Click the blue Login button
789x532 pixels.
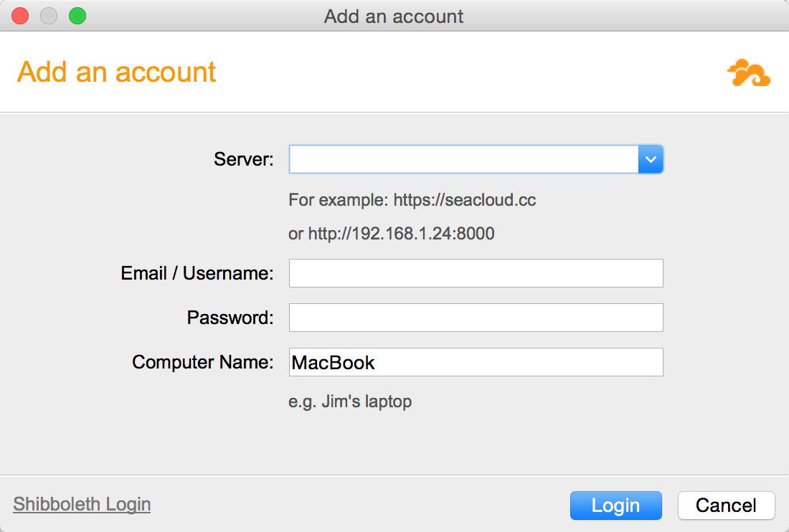click(616, 505)
